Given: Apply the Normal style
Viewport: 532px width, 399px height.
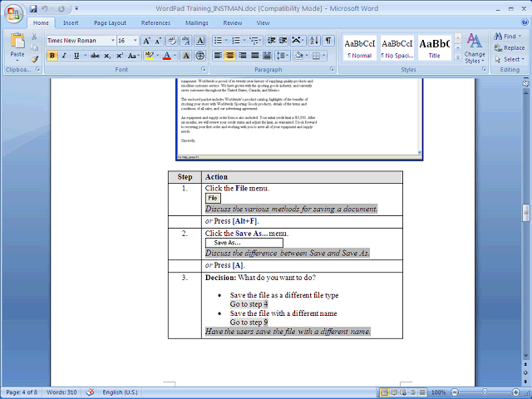Looking at the screenshot, I should 360,48.
